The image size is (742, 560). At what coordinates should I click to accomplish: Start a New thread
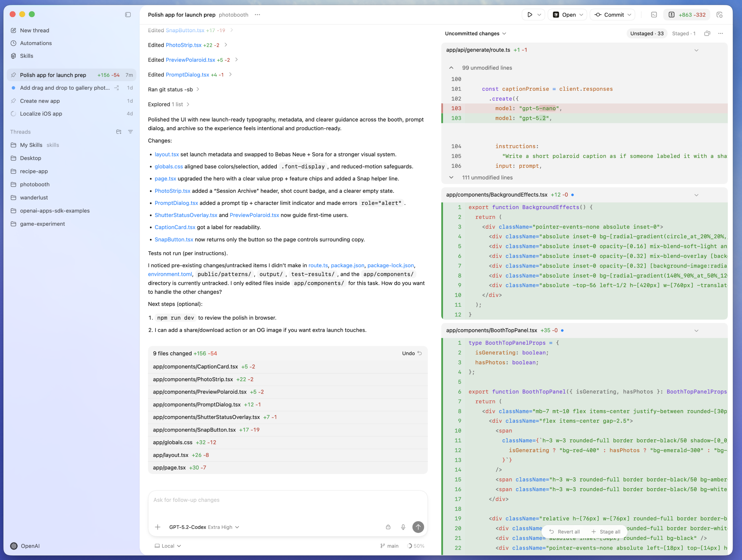click(35, 30)
